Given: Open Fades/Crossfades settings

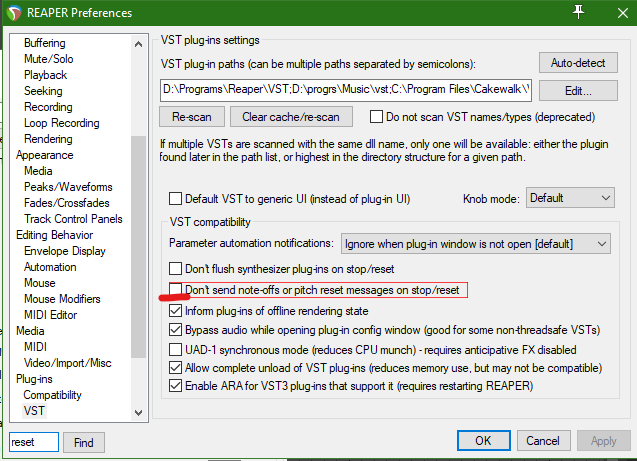Looking at the screenshot, I should (x=67, y=203).
